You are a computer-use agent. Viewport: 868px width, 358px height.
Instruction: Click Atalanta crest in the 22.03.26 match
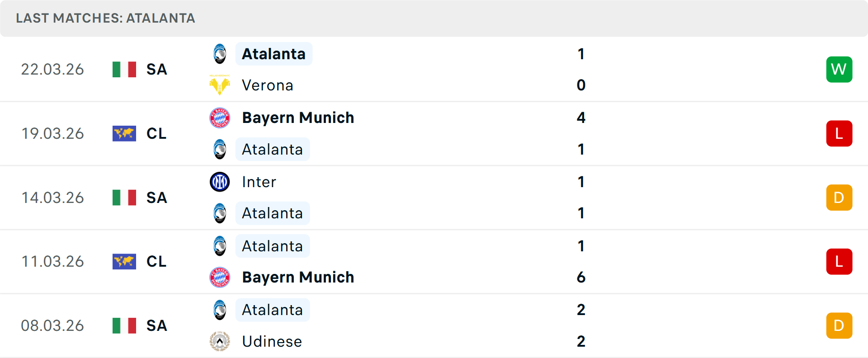point(220,54)
